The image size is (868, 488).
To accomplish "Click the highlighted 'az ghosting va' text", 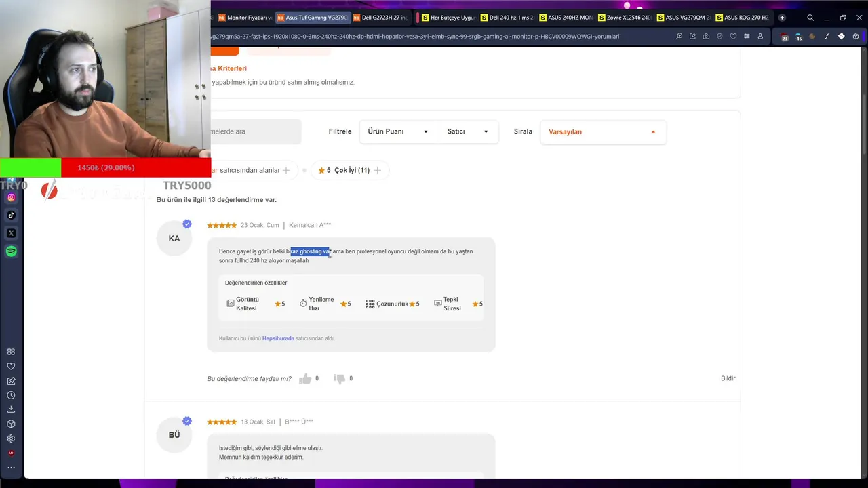I will pyautogui.click(x=311, y=251).
